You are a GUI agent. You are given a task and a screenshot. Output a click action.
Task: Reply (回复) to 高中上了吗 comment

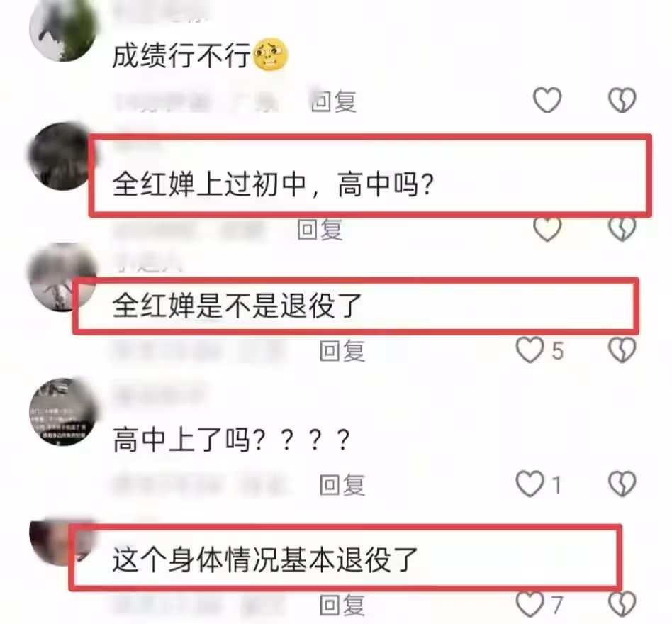[x=342, y=485]
